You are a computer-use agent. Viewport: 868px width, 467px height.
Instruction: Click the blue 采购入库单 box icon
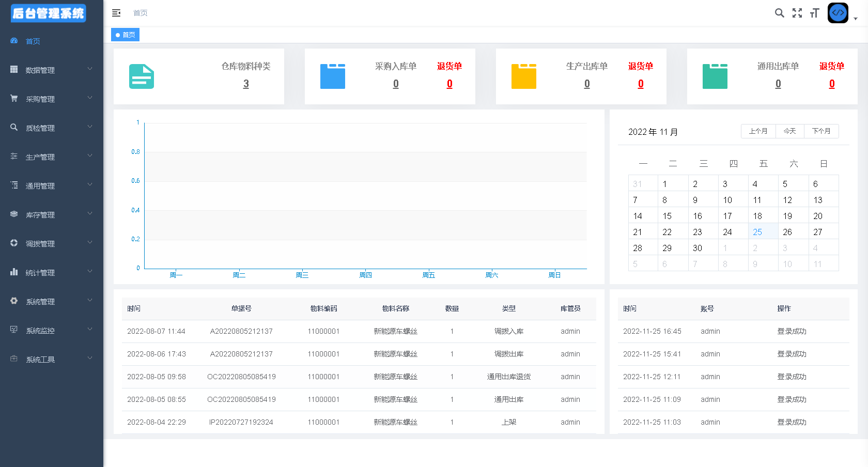[x=333, y=76]
